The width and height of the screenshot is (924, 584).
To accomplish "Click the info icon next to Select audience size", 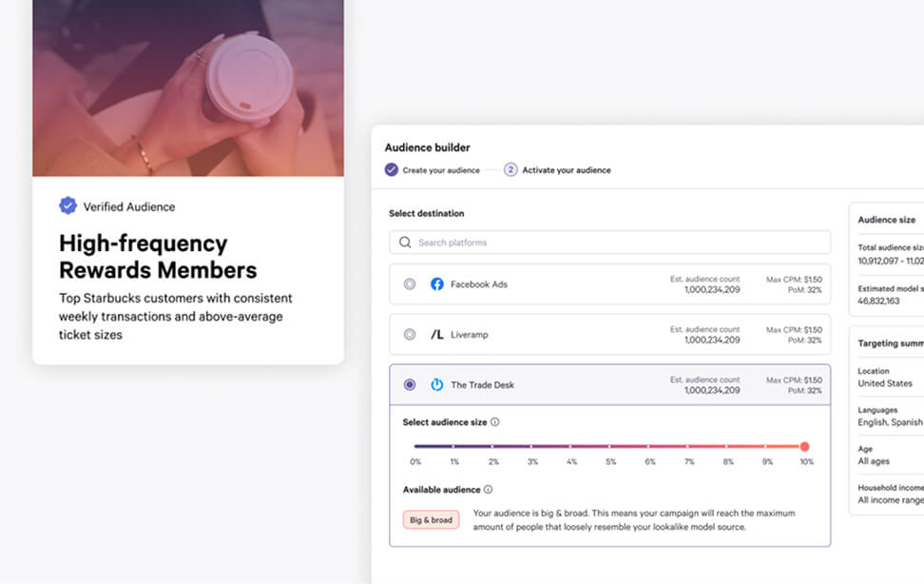I will pyautogui.click(x=494, y=421).
